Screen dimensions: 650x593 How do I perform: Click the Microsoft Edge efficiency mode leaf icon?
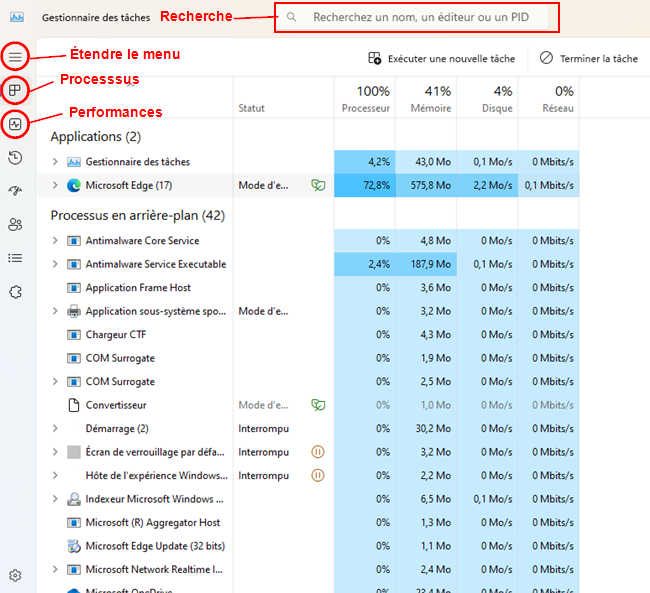tap(318, 185)
